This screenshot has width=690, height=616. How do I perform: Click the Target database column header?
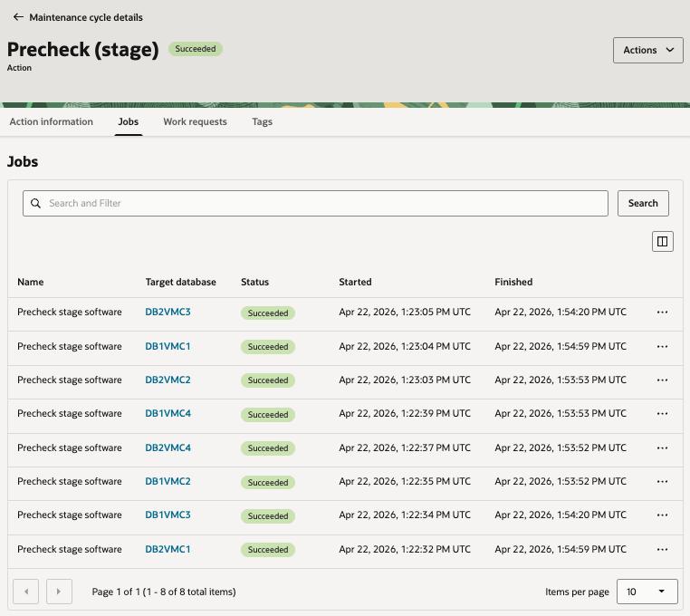pyautogui.click(x=180, y=282)
